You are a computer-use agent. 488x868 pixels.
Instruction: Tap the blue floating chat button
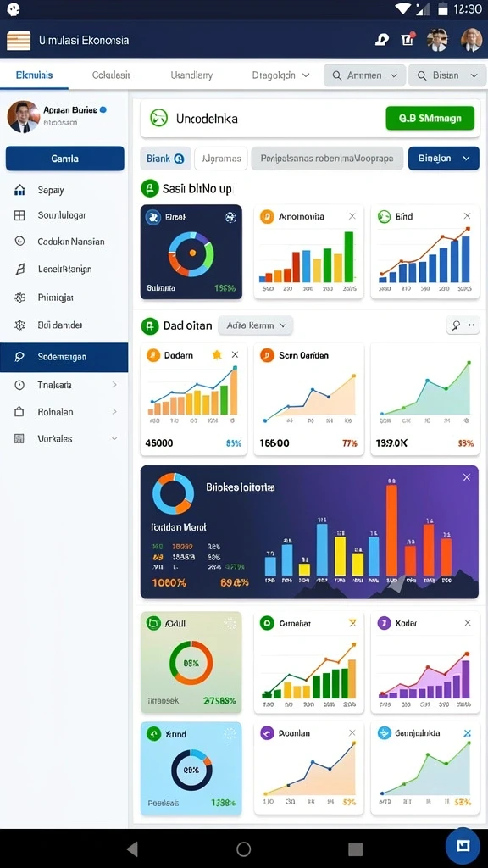pyautogui.click(x=463, y=846)
